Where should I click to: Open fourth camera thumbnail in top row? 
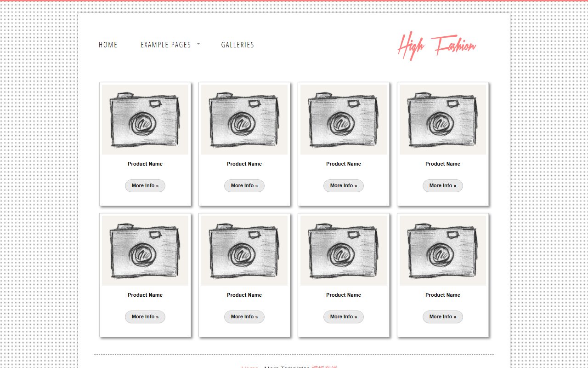click(443, 120)
